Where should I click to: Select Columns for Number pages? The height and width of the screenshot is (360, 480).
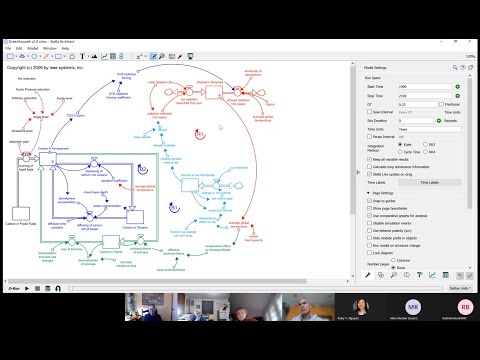click(x=393, y=260)
